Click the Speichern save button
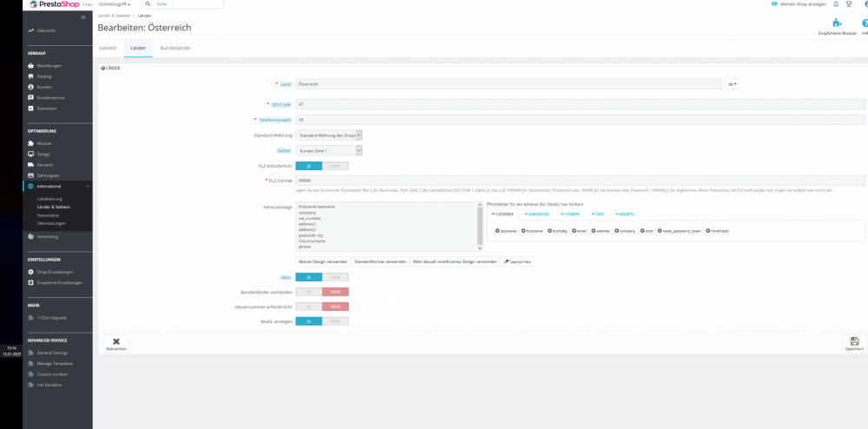The height and width of the screenshot is (429, 868). (854, 344)
